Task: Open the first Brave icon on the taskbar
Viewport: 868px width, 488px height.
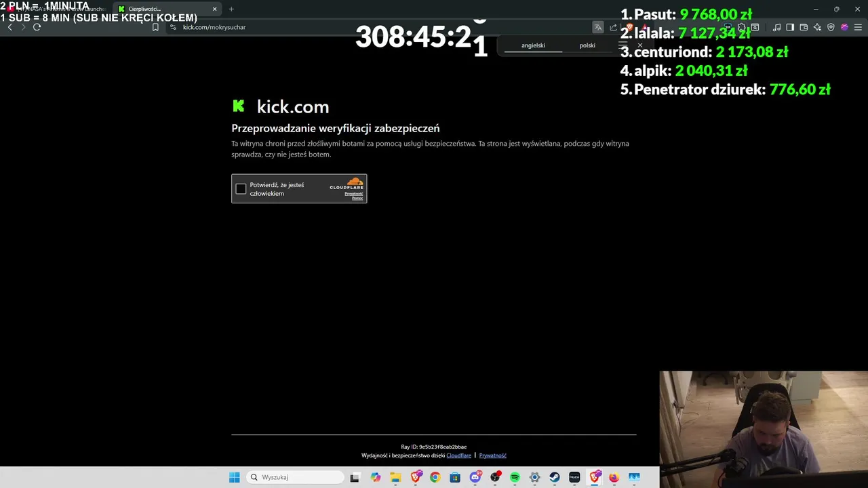Action: coord(416,477)
